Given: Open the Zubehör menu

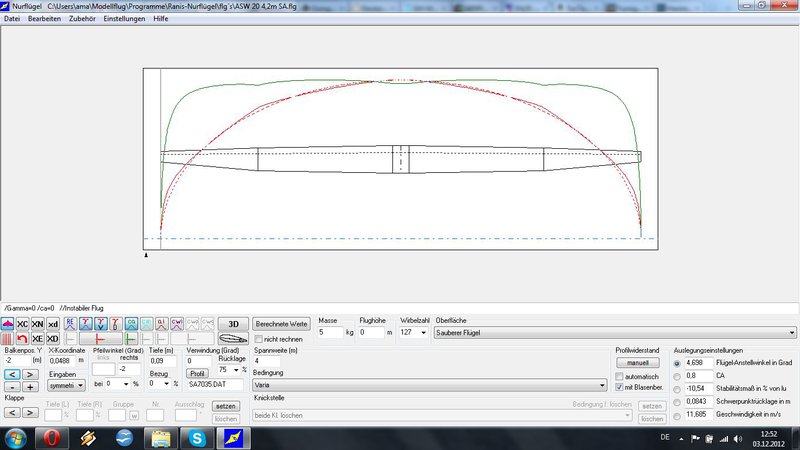Looking at the screenshot, I should (x=83, y=19).
